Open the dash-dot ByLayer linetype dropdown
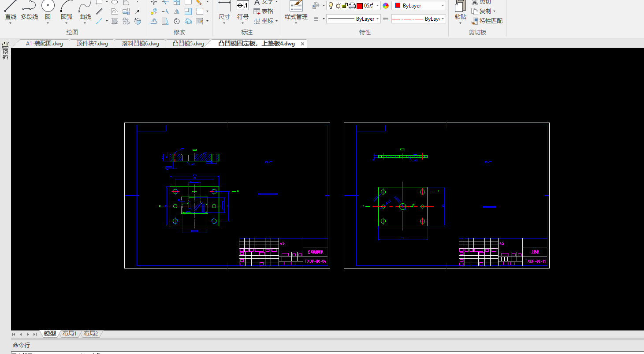Screen dimensions: 644x354 pyautogui.click(x=419, y=19)
